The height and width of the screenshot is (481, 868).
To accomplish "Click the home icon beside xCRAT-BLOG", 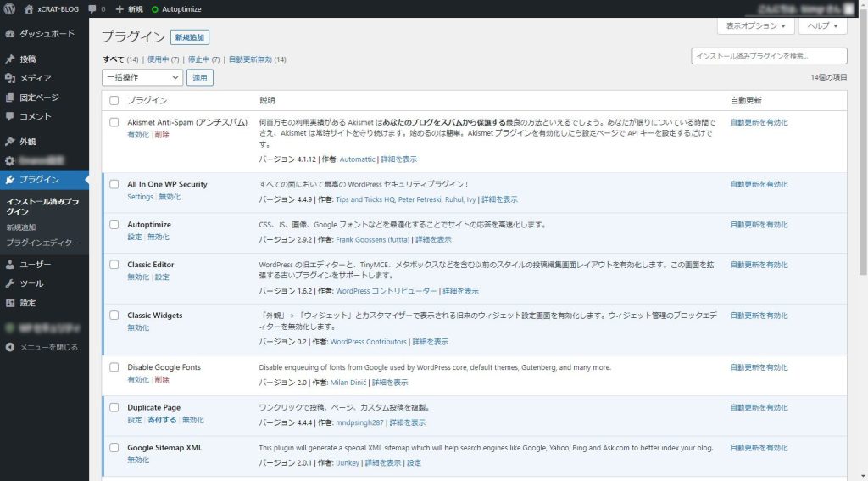I will [30, 8].
